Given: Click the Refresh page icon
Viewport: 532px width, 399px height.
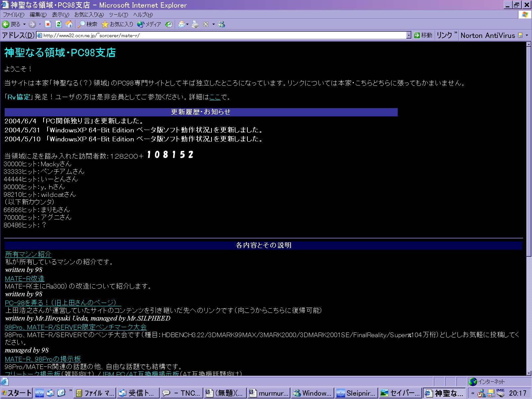Looking at the screenshot, I should 59,24.
